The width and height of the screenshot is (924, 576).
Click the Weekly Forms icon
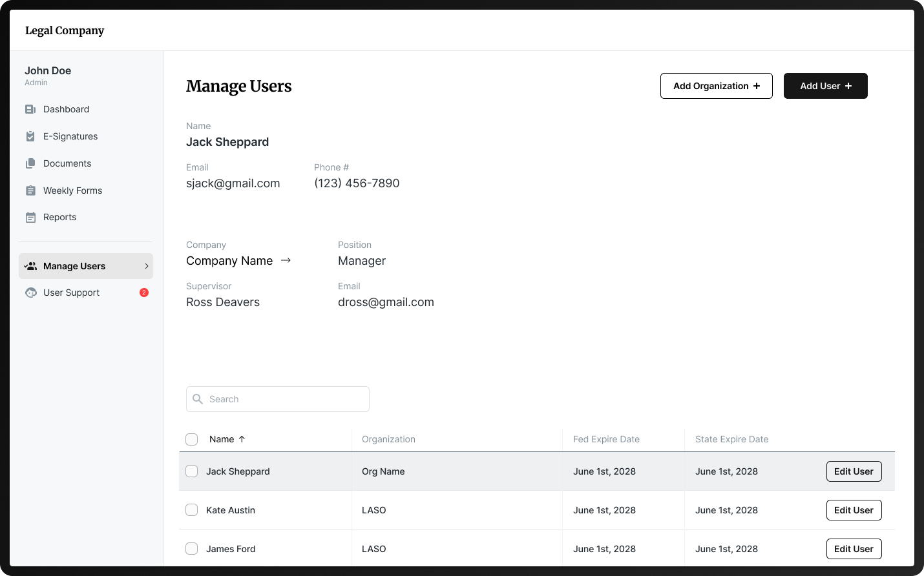pyautogui.click(x=30, y=190)
